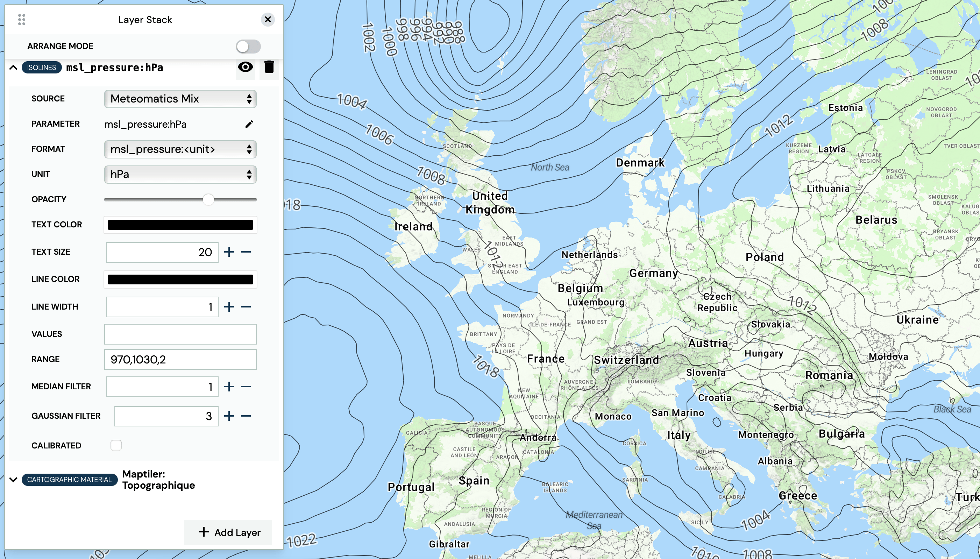Increase Median Filter with plus icon
Image resolution: width=980 pixels, height=559 pixels.
pos(229,387)
